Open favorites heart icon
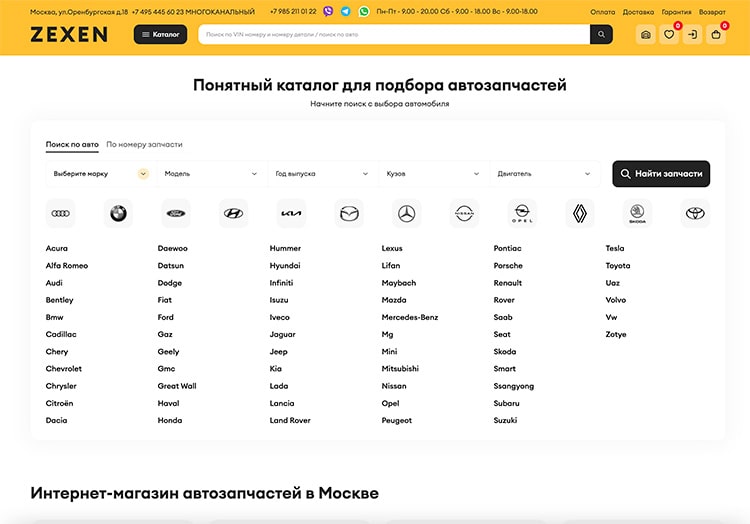Viewport: 750px width, 524px height. pyautogui.click(x=669, y=34)
